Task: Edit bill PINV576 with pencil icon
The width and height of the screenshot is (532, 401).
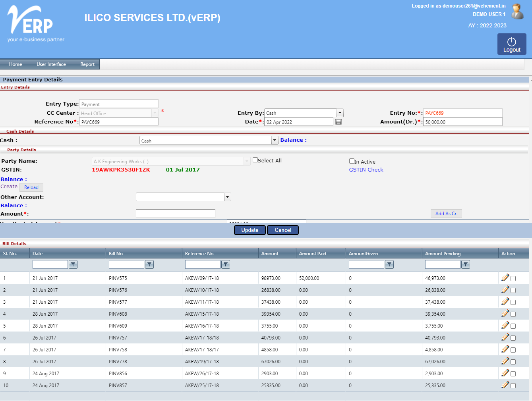Action: click(x=505, y=289)
